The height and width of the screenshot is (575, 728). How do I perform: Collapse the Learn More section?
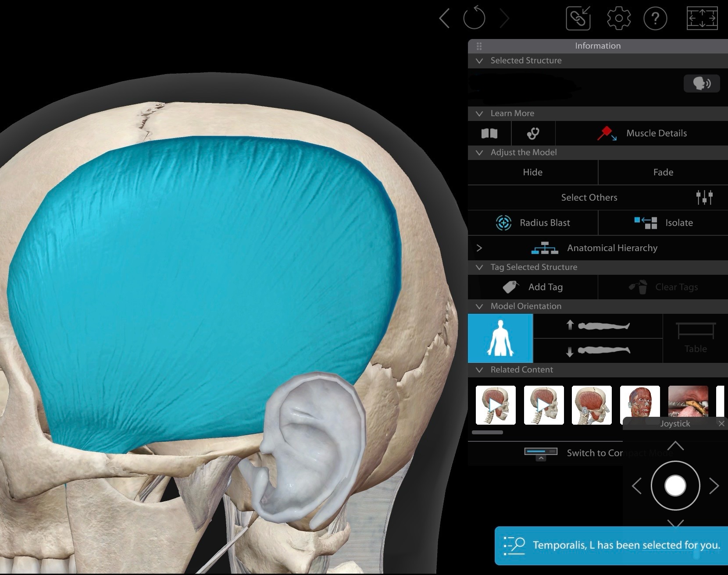click(x=479, y=114)
